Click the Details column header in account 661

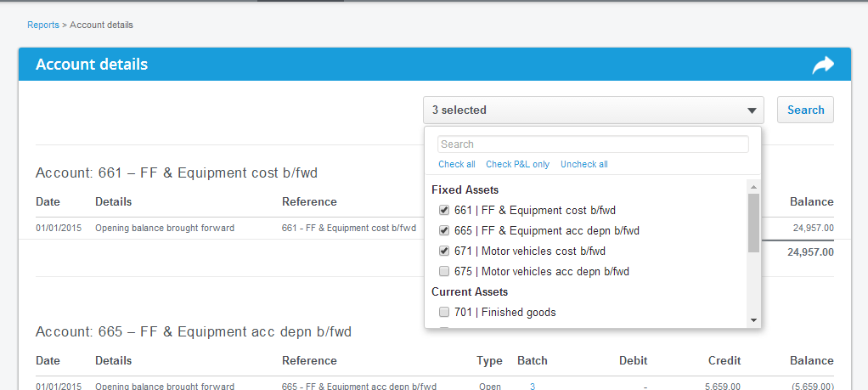click(114, 201)
